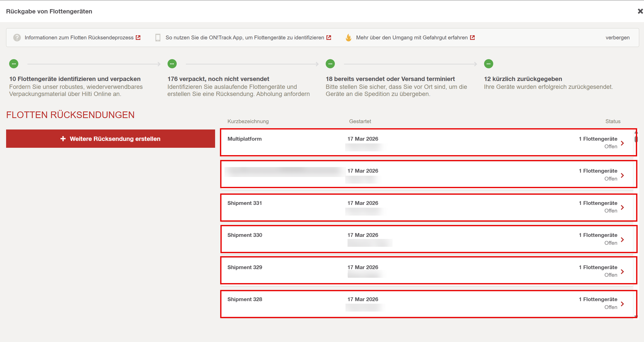Open external link icon after Gefahrgut erfahren
The height and width of the screenshot is (342, 644).
coord(472,38)
